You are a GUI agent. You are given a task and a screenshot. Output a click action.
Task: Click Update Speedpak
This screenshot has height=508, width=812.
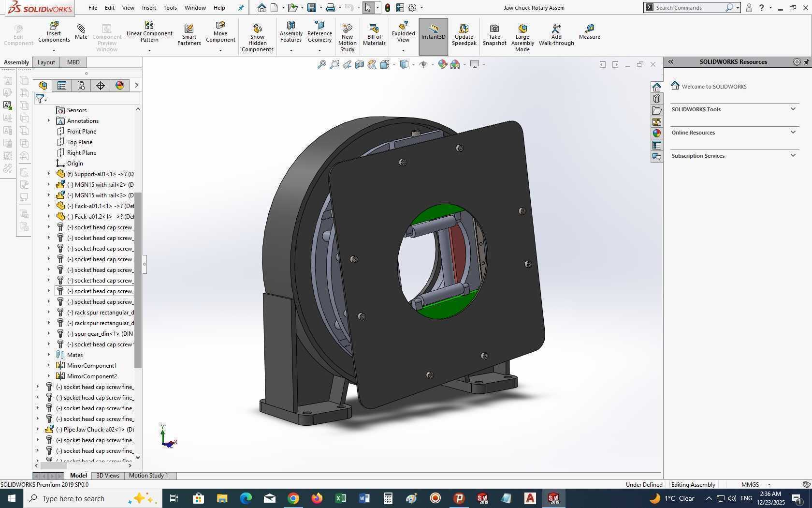click(464, 35)
